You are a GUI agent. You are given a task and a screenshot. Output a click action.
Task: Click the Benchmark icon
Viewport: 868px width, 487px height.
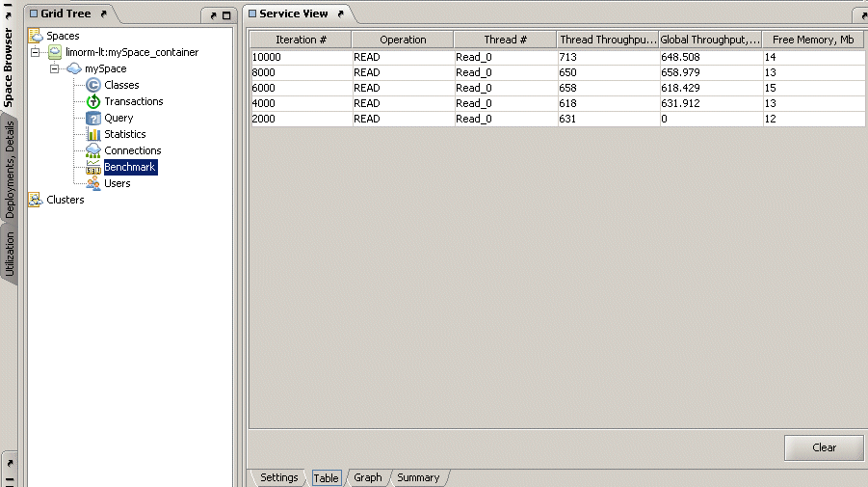coord(93,168)
